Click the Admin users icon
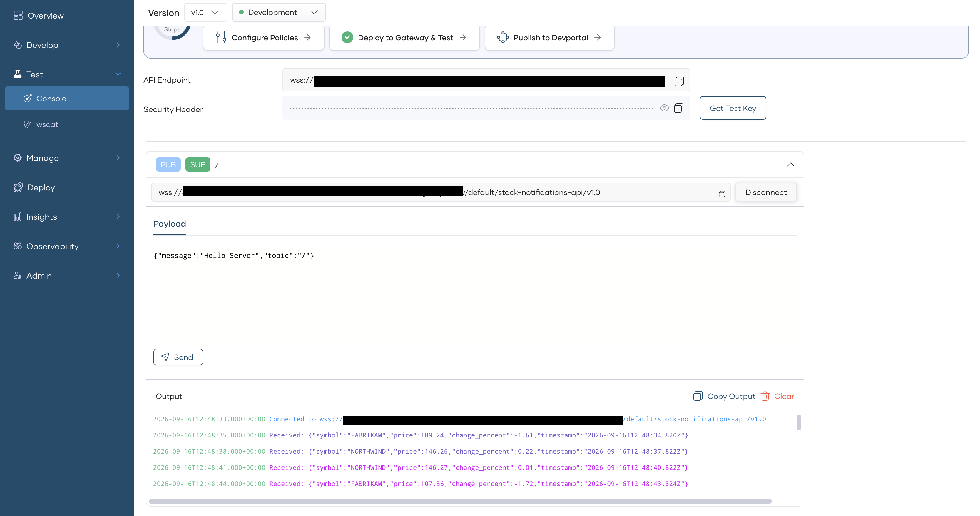Viewport: 980px width, 516px height. pyautogui.click(x=18, y=275)
